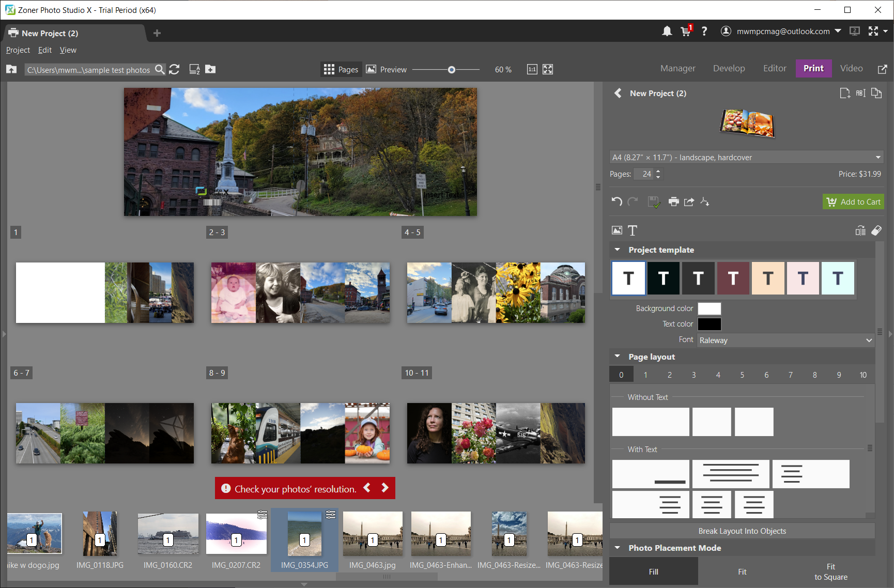
Task: Open the notifications bell
Action: pos(667,32)
